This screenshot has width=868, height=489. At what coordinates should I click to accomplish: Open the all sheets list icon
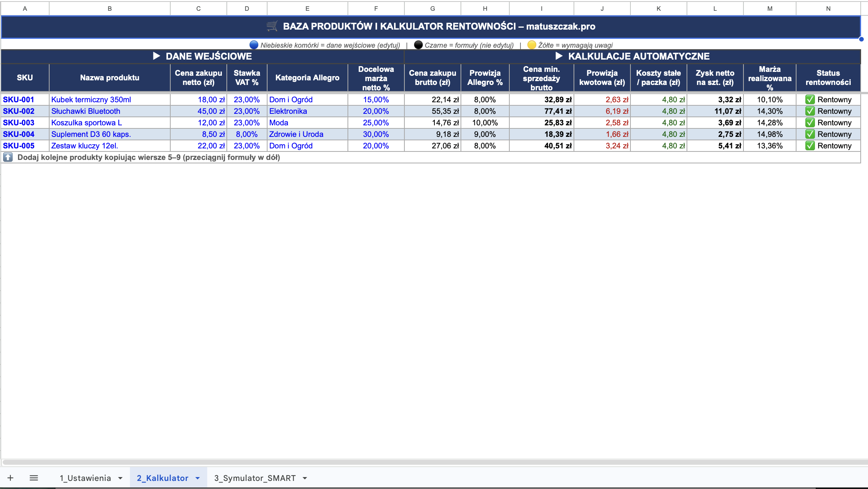coord(34,478)
